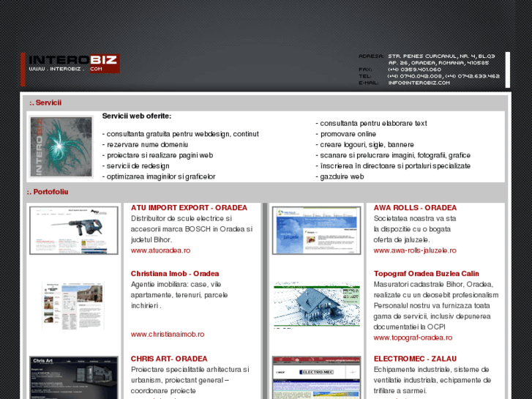The width and height of the screenshot is (532, 399).
Task: Click the Christiana Imob - Oradea heading
Action: [175, 273]
